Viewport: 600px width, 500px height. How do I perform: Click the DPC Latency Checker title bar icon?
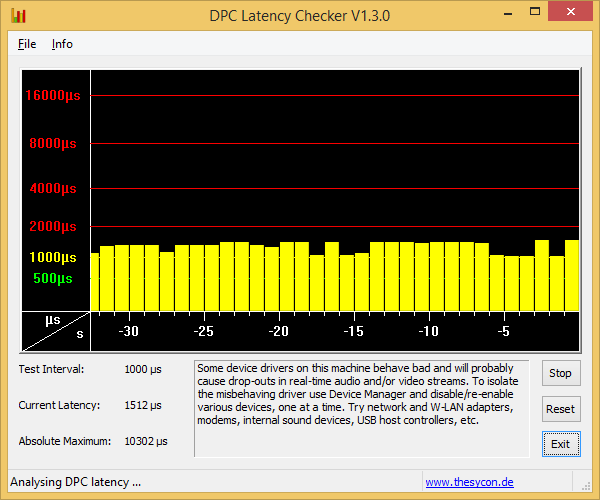[x=18, y=16]
